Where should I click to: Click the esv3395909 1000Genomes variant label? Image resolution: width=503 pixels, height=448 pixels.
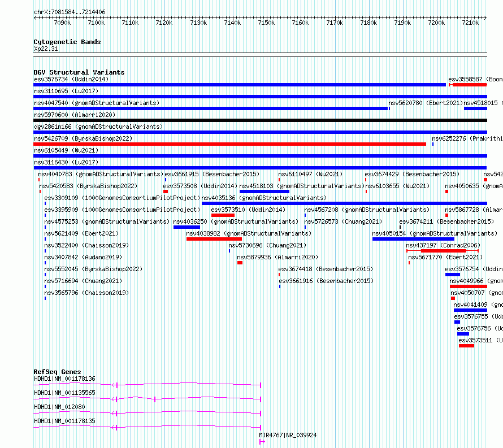click(x=122, y=210)
